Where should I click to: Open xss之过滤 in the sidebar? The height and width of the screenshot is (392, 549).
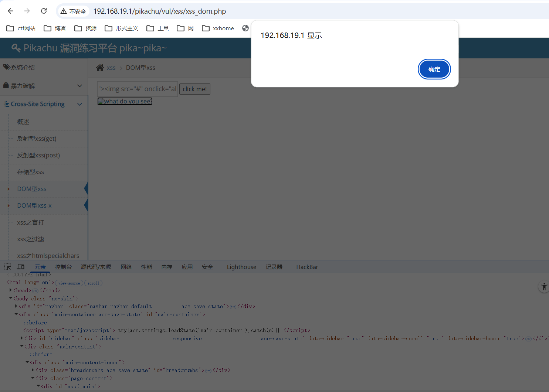click(44, 239)
